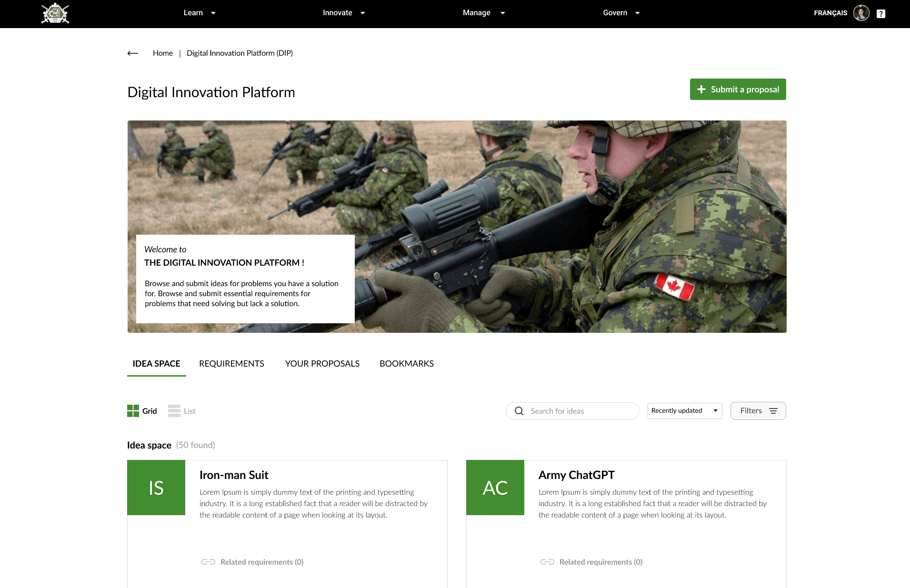The width and height of the screenshot is (910, 588).
Task: Click Related requirements (0) under Army ChatGPT
Action: click(x=601, y=562)
